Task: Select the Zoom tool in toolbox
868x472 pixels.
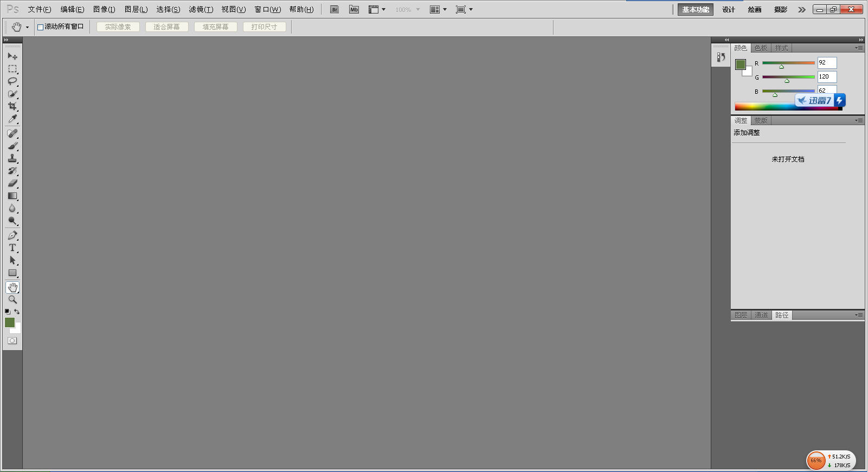Action: point(12,300)
